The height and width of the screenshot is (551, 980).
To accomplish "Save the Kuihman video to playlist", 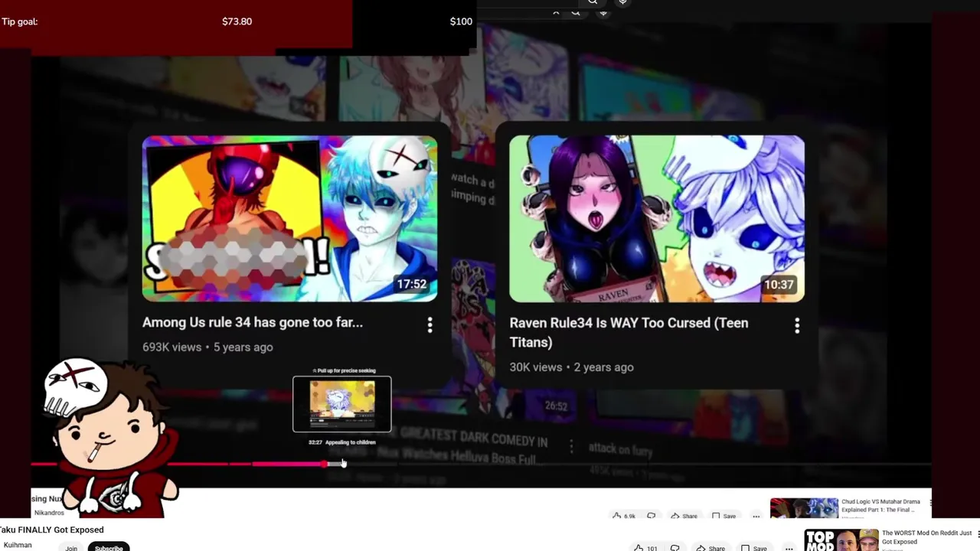I will 754,548.
